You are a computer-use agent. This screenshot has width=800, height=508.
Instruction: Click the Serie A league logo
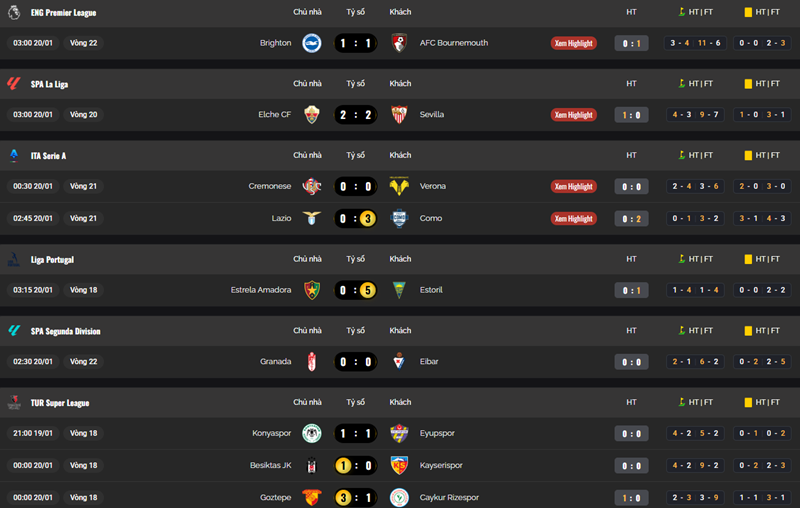coord(14,155)
